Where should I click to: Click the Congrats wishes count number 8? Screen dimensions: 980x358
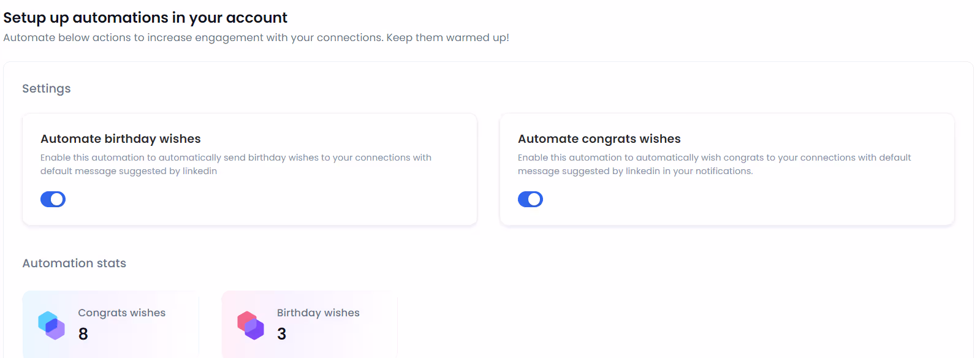pos(82,334)
